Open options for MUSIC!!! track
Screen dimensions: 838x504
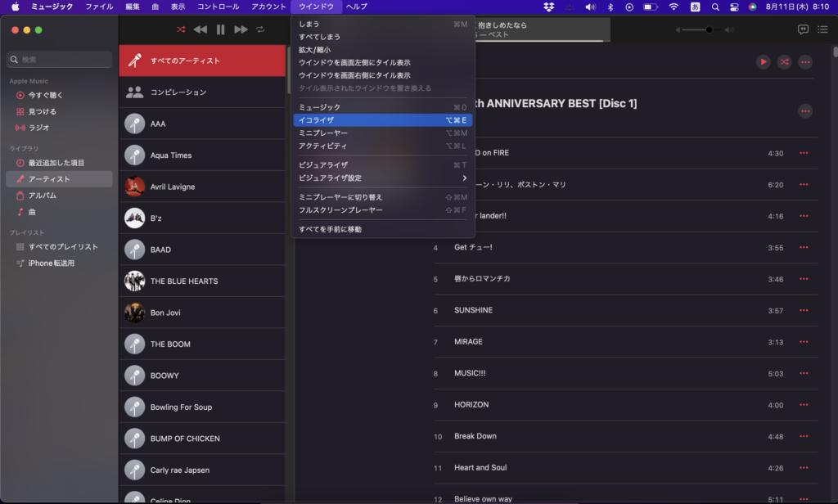click(x=804, y=374)
